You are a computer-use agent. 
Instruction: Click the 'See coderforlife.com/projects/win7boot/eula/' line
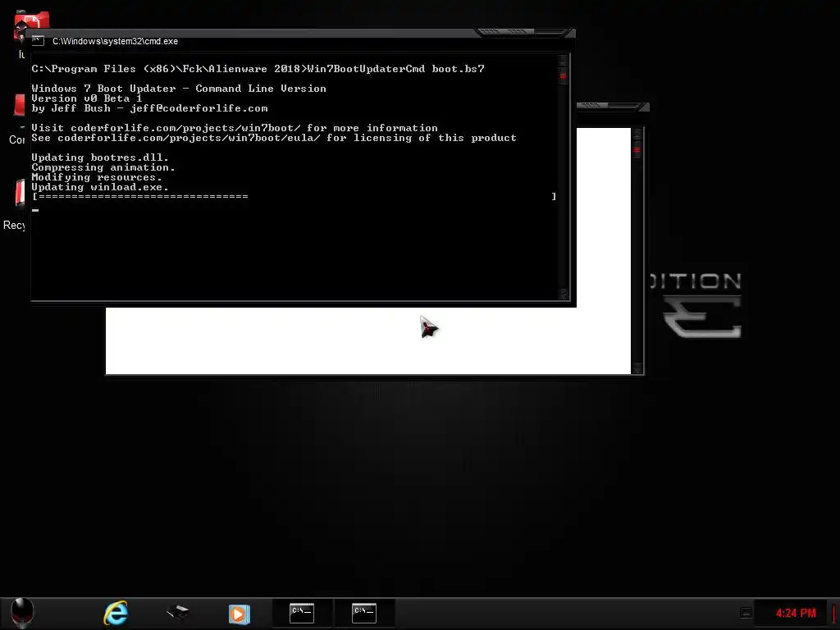(x=274, y=138)
